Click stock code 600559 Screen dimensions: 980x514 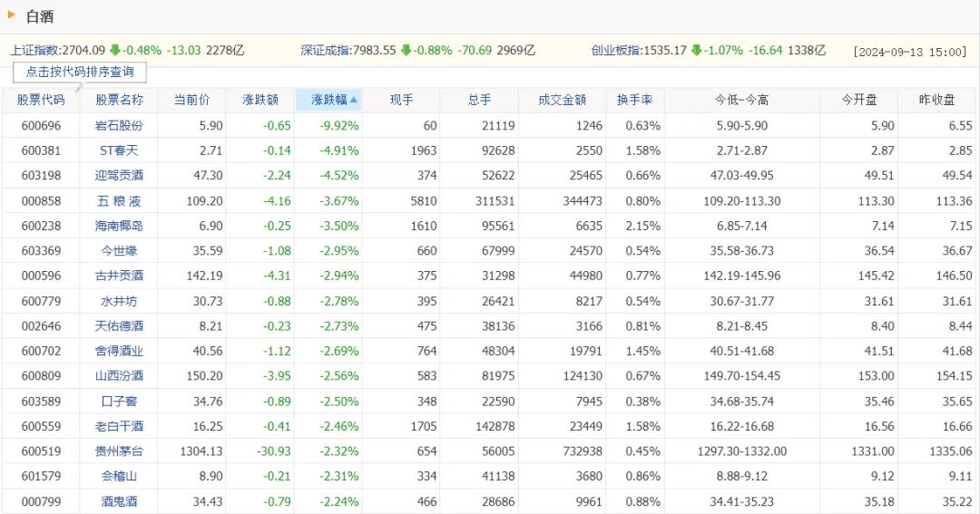coord(41,427)
